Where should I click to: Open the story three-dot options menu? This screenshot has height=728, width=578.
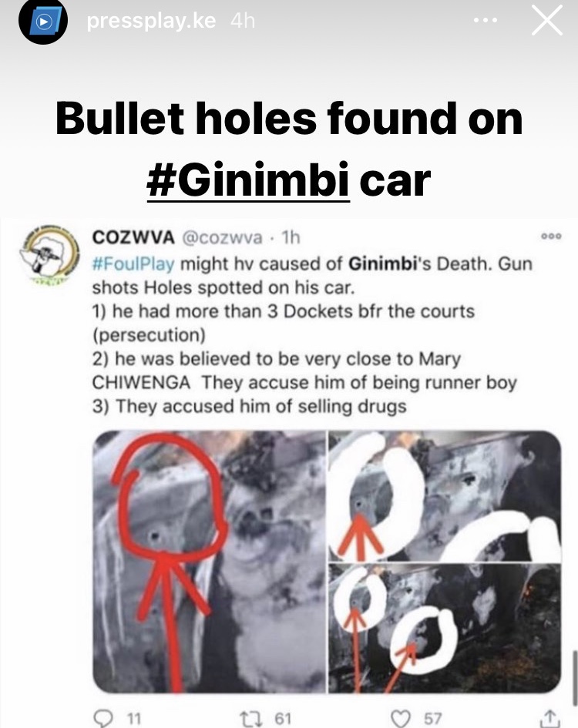click(x=485, y=21)
